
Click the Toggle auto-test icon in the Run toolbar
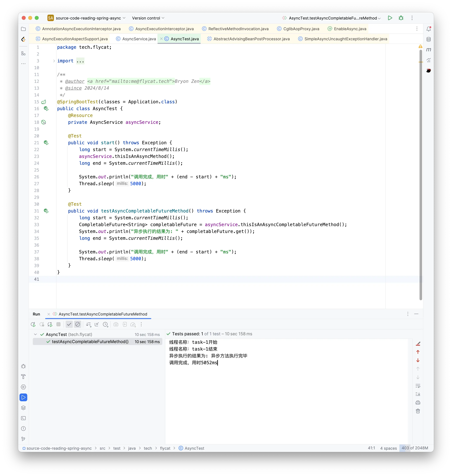(50, 324)
